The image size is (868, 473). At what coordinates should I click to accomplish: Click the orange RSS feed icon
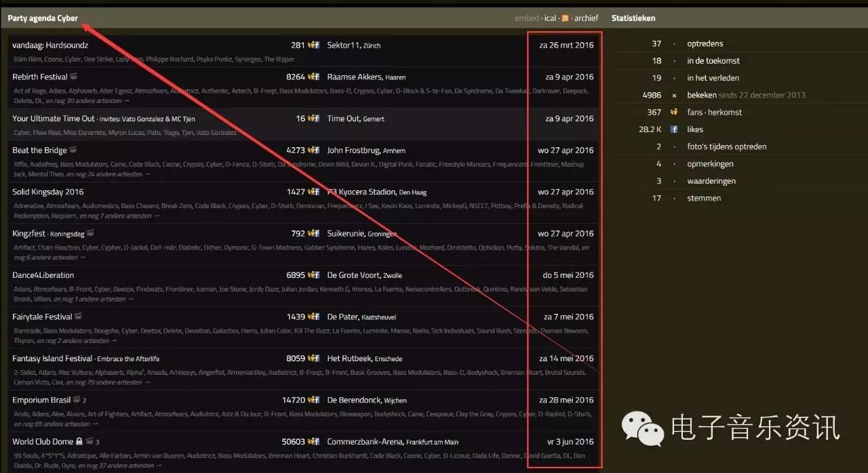565,18
